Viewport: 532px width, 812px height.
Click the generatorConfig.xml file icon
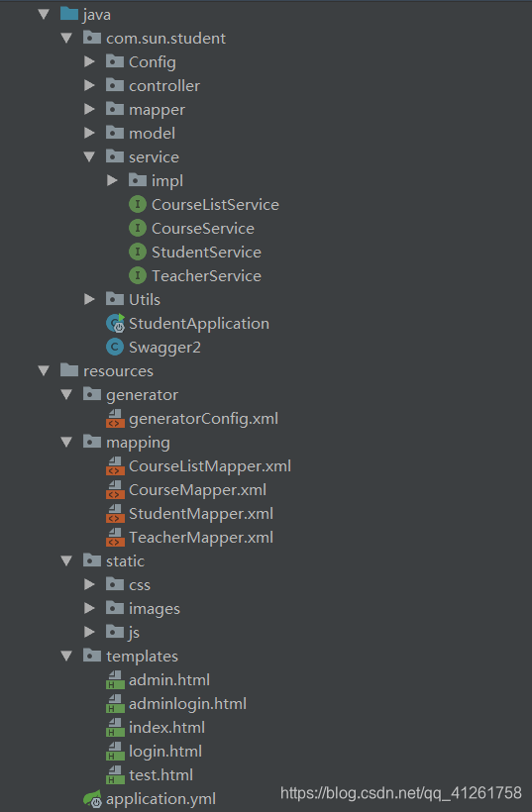115,419
